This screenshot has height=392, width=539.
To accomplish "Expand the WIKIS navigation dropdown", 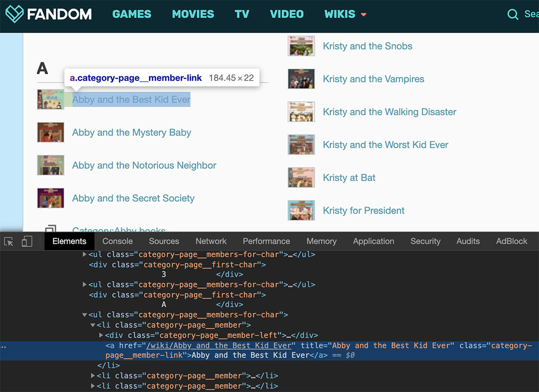I will 345,14.
